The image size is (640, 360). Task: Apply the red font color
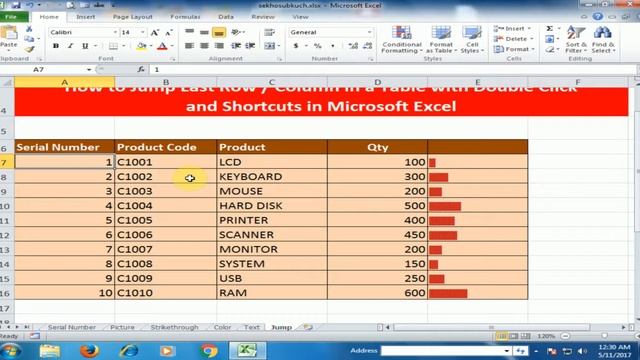click(162, 46)
